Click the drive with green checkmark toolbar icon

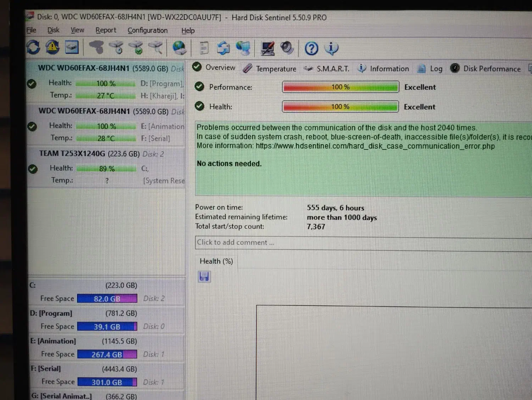136,47
